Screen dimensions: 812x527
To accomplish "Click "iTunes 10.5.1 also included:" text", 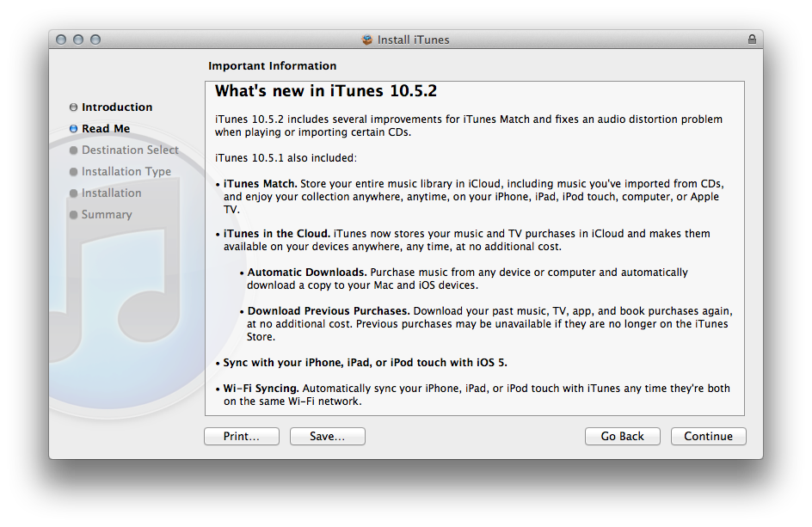I will click(x=286, y=158).
